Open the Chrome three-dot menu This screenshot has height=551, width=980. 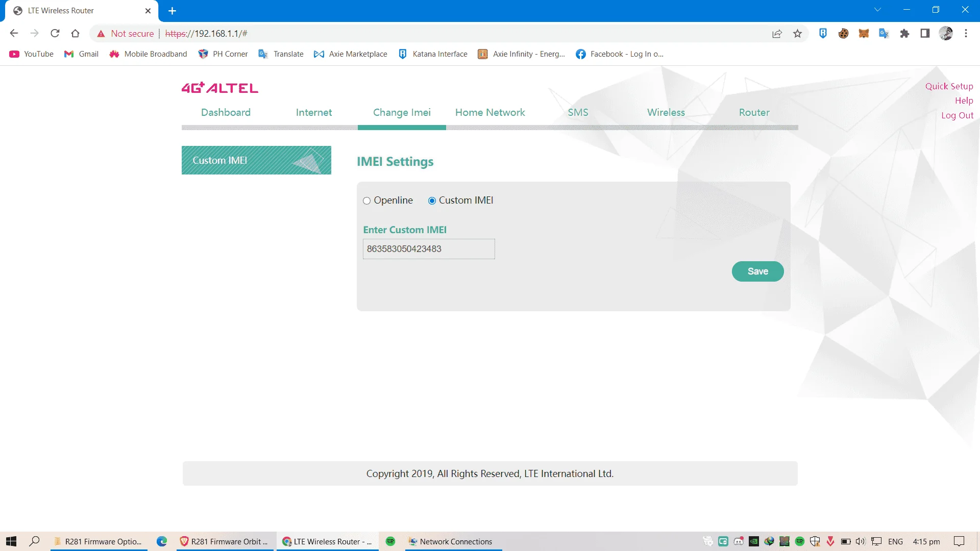pyautogui.click(x=966, y=34)
